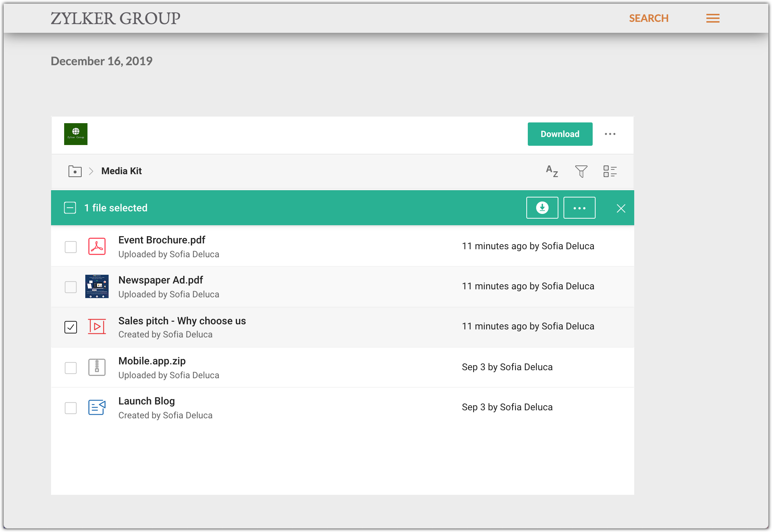Dismiss the selection bar with the X
The image size is (772, 532).
[621, 208]
